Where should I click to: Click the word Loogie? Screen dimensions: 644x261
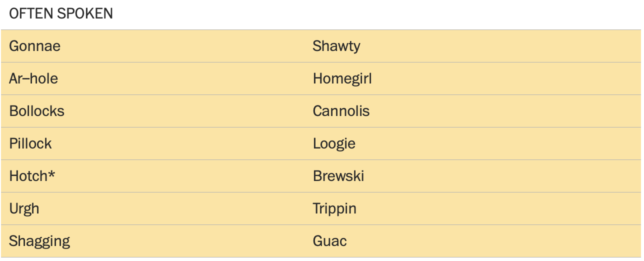(334, 144)
